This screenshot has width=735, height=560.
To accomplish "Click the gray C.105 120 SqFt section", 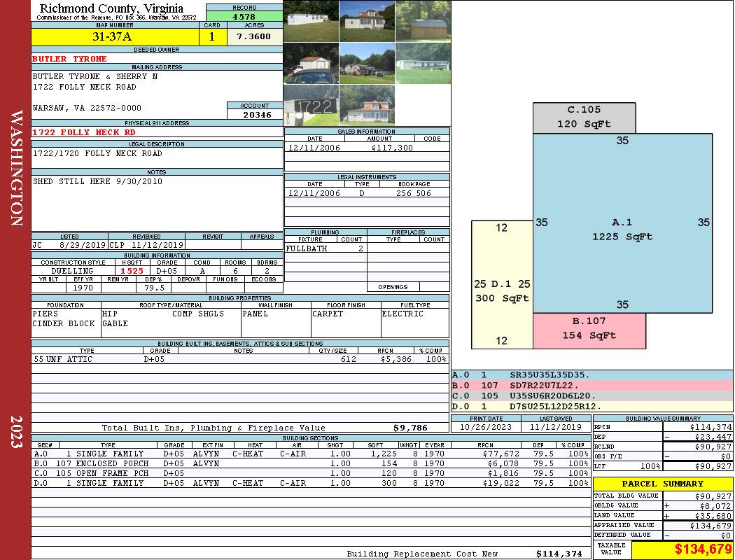I will tap(584, 118).
